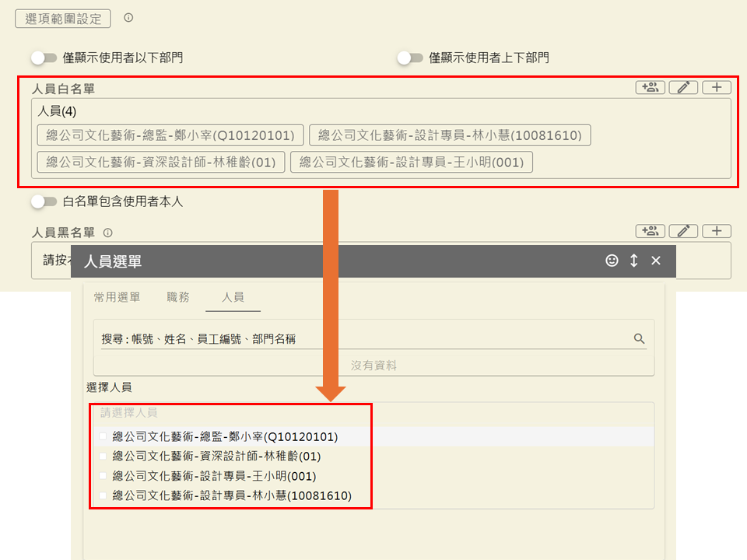747x560 pixels.
Task: Click pencil edit icon for 人員白名單
Action: [x=683, y=88]
